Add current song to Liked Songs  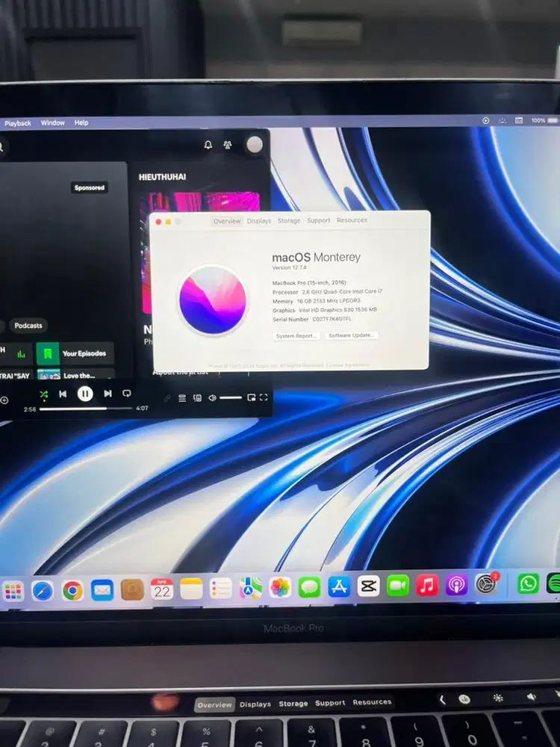(4, 400)
